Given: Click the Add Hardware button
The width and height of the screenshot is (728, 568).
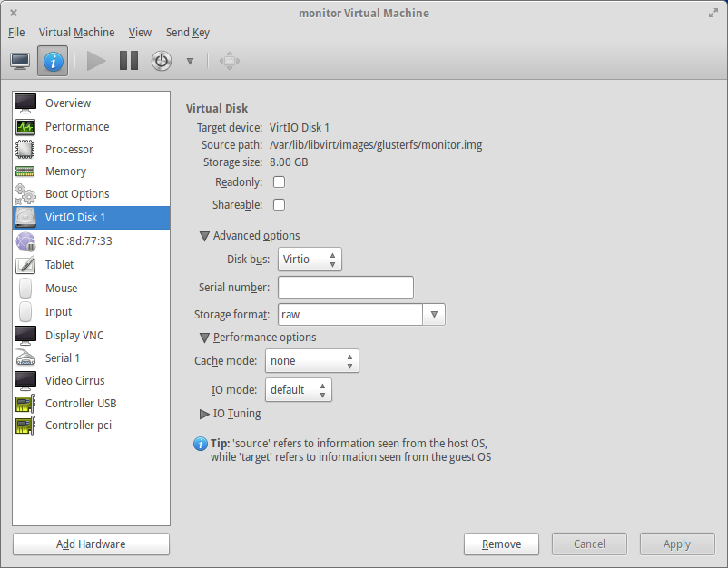Looking at the screenshot, I should (91, 544).
